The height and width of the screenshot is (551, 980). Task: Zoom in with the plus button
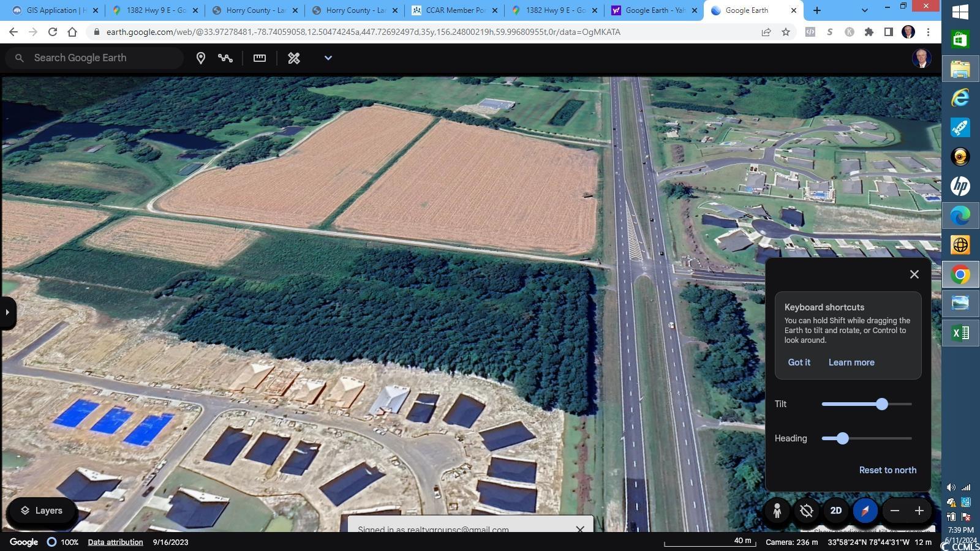pyautogui.click(x=919, y=511)
